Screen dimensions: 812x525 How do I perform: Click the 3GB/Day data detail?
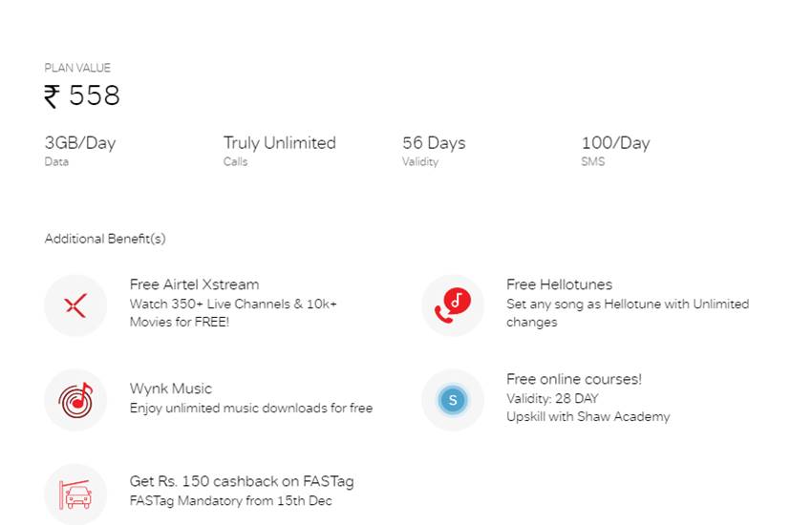(80, 143)
